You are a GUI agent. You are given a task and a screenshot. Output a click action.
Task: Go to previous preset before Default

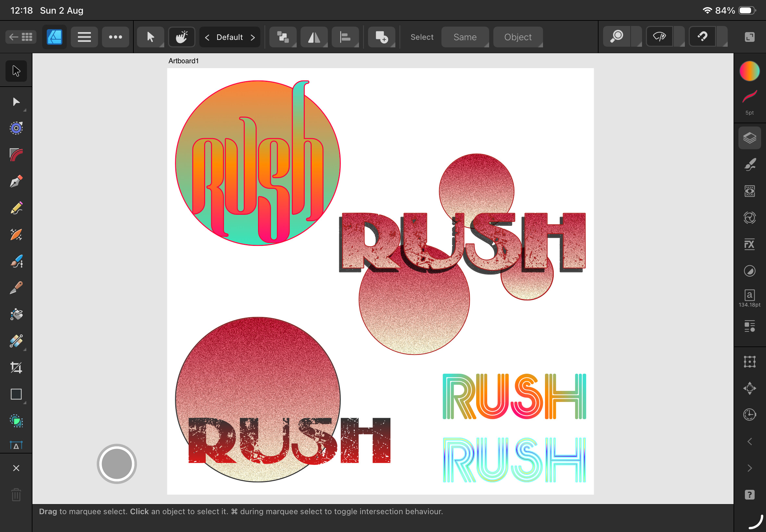point(207,37)
